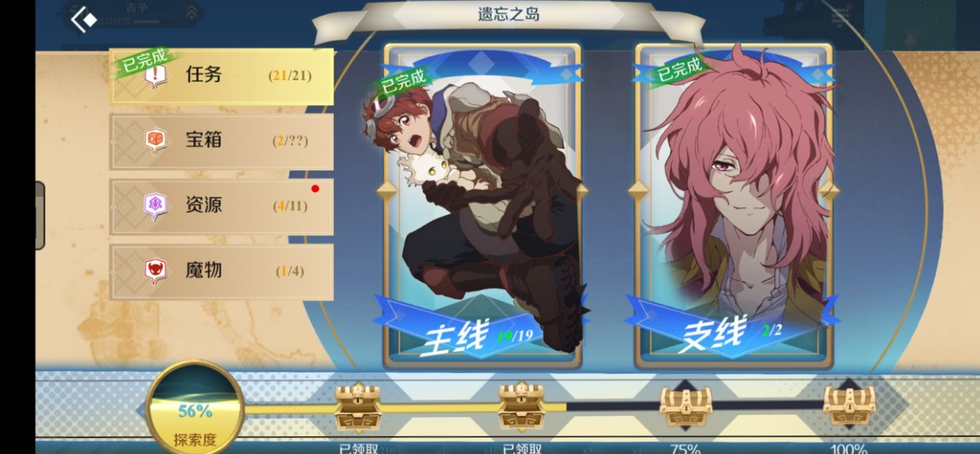Switch to 魔物 (1/4) tab

point(222,271)
